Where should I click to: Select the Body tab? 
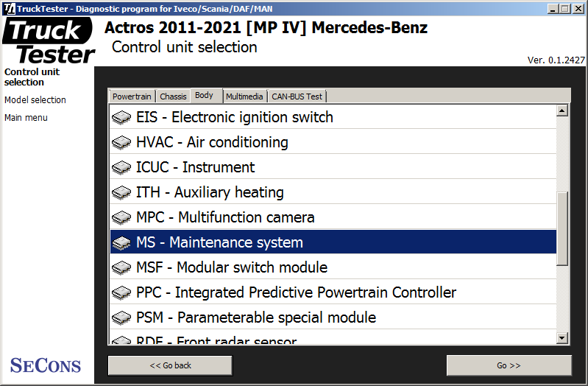206,95
